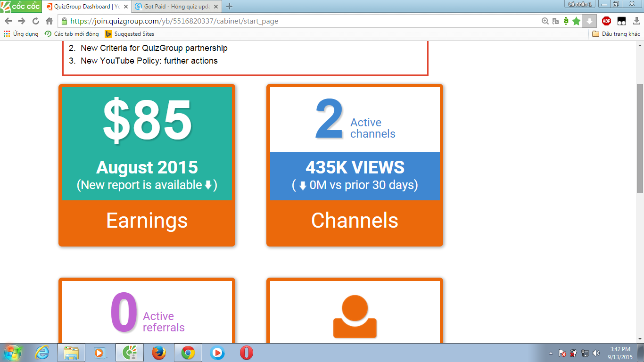The height and width of the screenshot is (362, 644).
Task: Open New Criteria for QuizGroup partnership
Action: pyautogui.click(x=154, y=48)
